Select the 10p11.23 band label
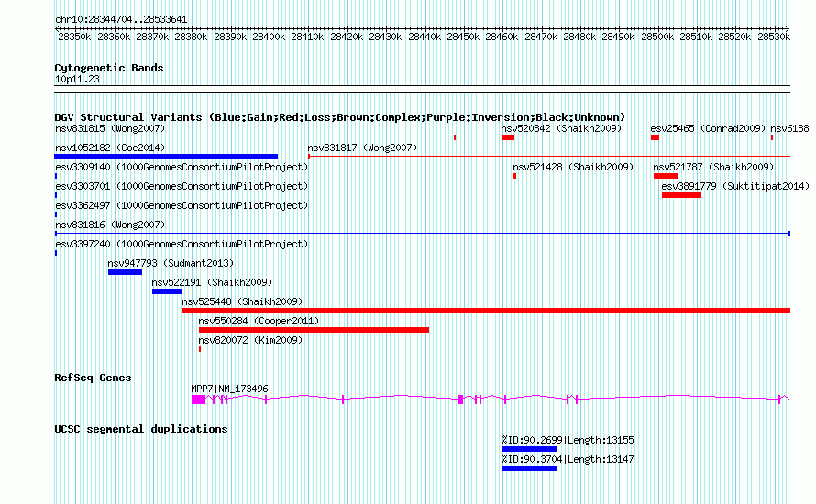This screenshot has height=504, width=816. tap(77, 79)
